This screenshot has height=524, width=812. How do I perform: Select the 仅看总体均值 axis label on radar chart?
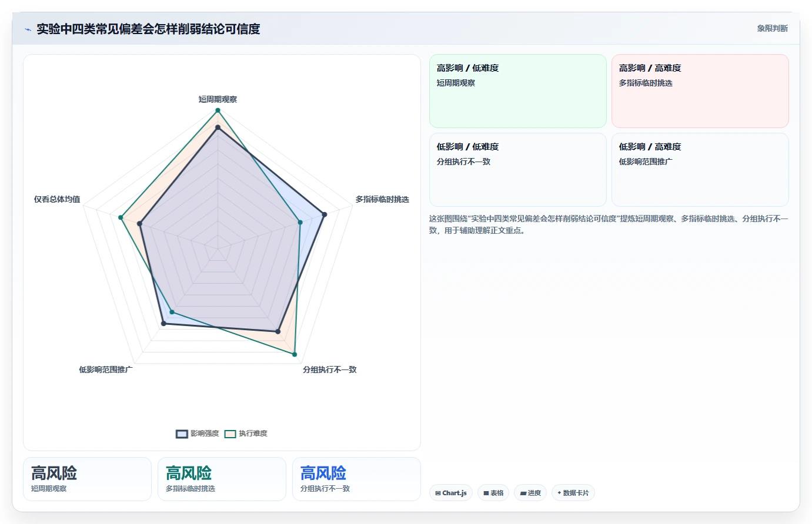[x=57, y=199]
